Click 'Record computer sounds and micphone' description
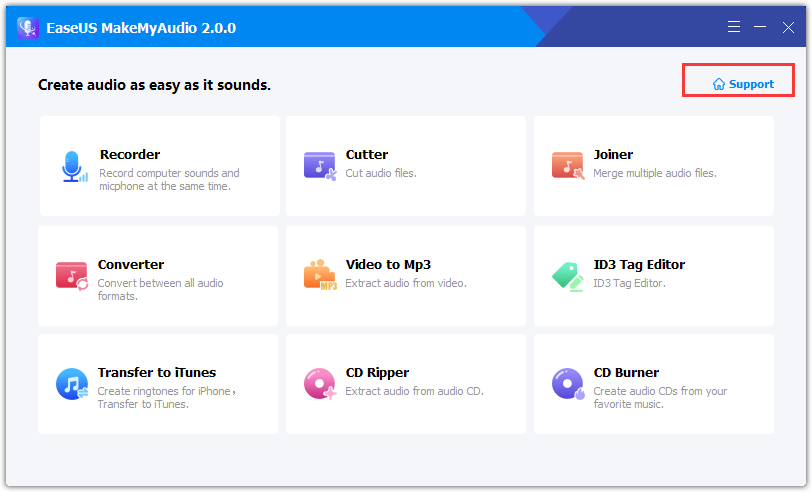 169,179
